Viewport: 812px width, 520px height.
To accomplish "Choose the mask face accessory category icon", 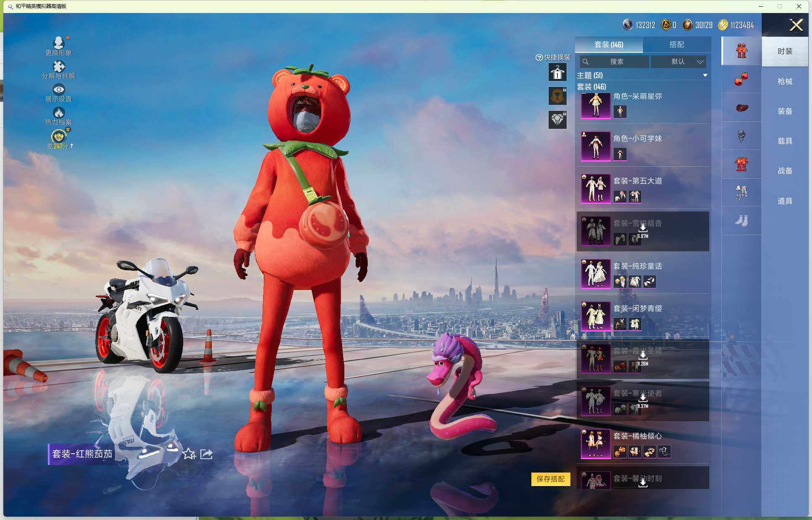I will pos(741,136).
